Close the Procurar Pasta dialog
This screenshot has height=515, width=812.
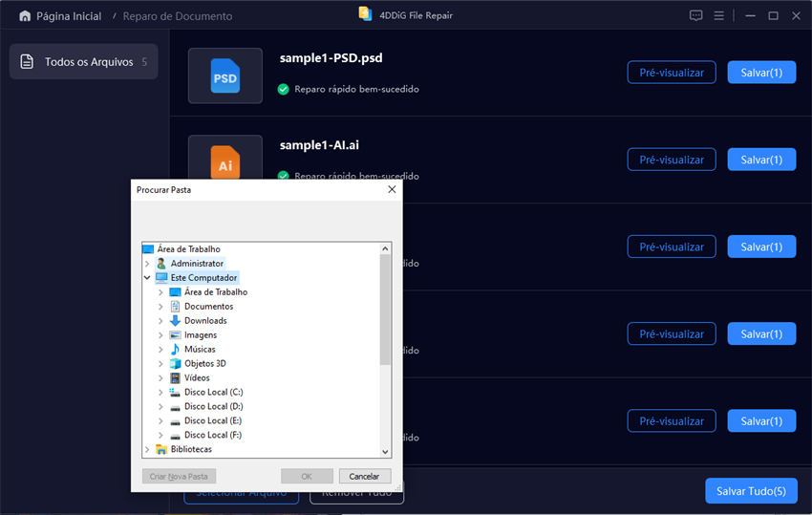click(392, 189)
